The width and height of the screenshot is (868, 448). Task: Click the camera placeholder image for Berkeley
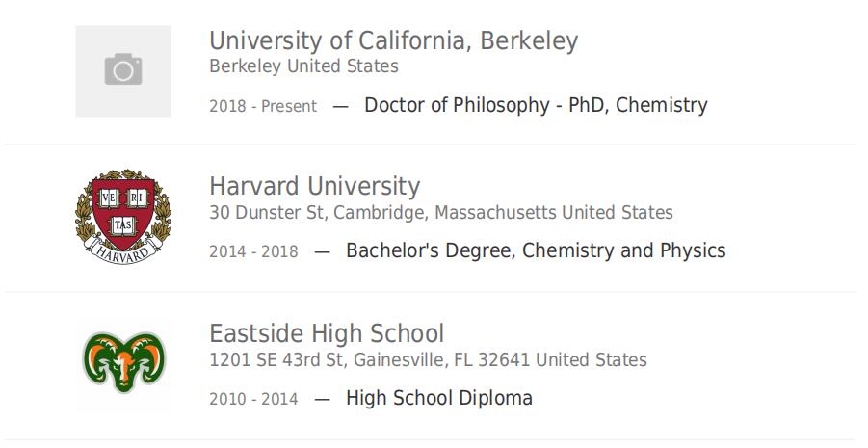pyautogui.click(x=123, y=71)
